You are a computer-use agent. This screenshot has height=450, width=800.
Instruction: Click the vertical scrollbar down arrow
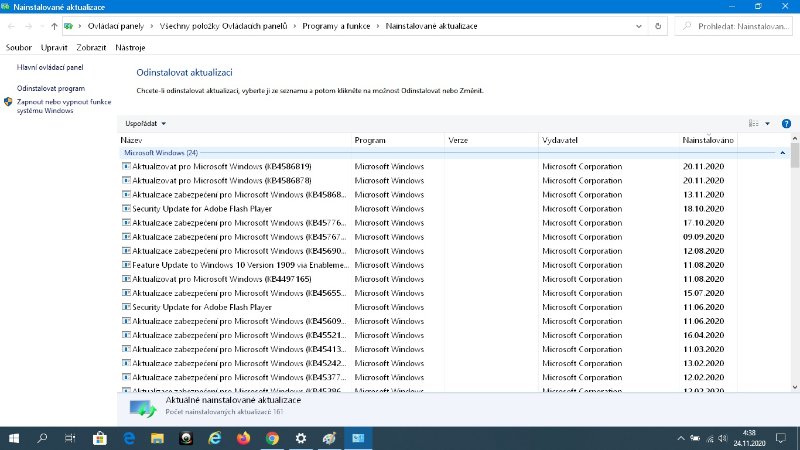pos(795,387)
